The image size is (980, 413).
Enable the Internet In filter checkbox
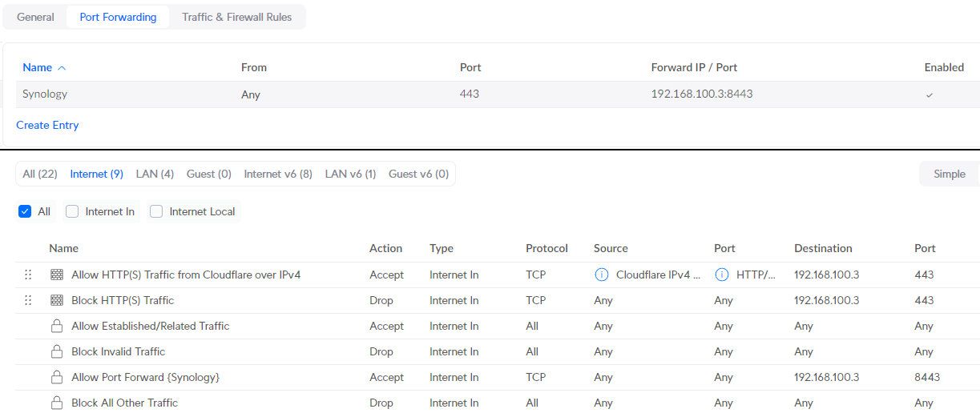pyautogui.click(x=72, y=211)
